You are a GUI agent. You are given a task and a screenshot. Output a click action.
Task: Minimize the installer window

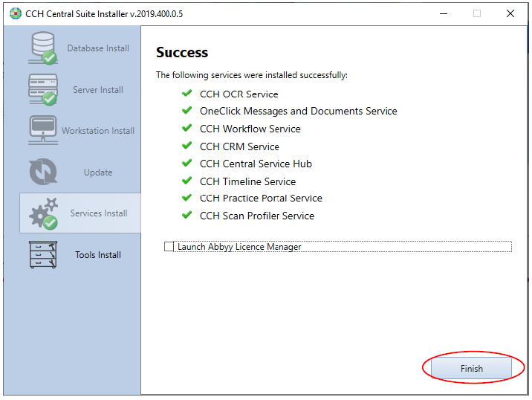click(444, 13)
